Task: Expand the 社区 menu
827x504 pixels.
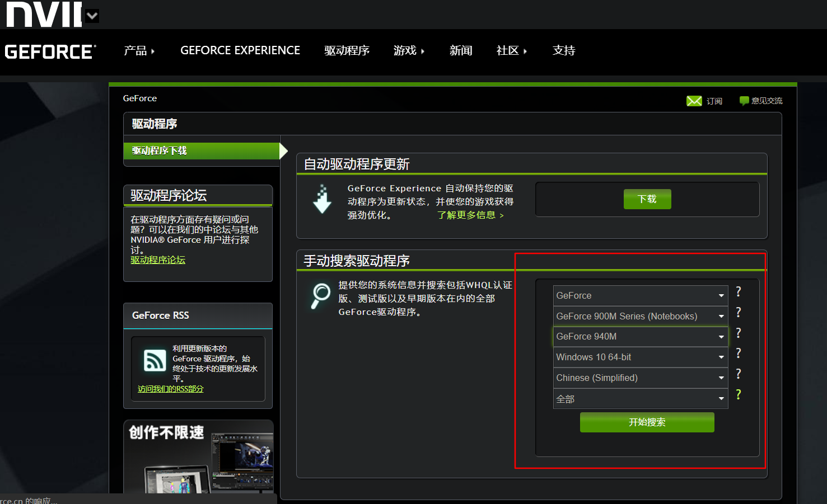Action: coord(512,51)
